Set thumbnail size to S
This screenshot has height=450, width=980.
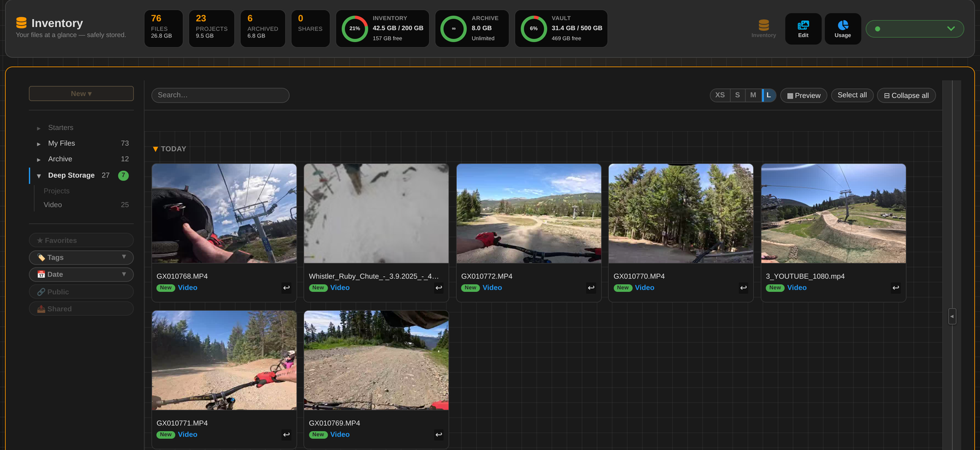(737, 96)
